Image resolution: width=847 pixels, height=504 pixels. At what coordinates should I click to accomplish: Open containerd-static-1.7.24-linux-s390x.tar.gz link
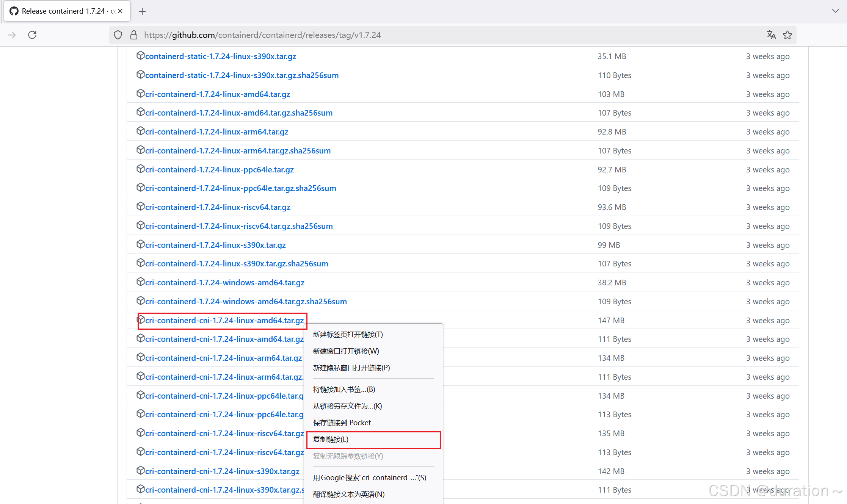[221, 56]
